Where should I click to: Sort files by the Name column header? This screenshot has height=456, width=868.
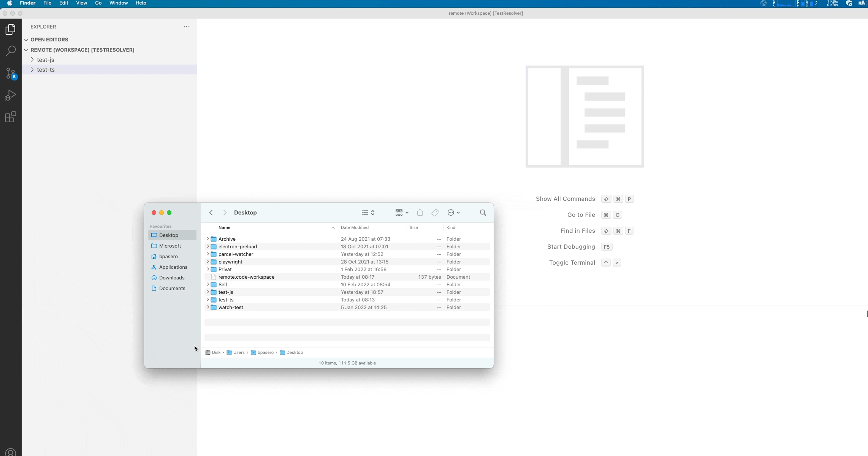pyautogui.click(x=225, y=227)
